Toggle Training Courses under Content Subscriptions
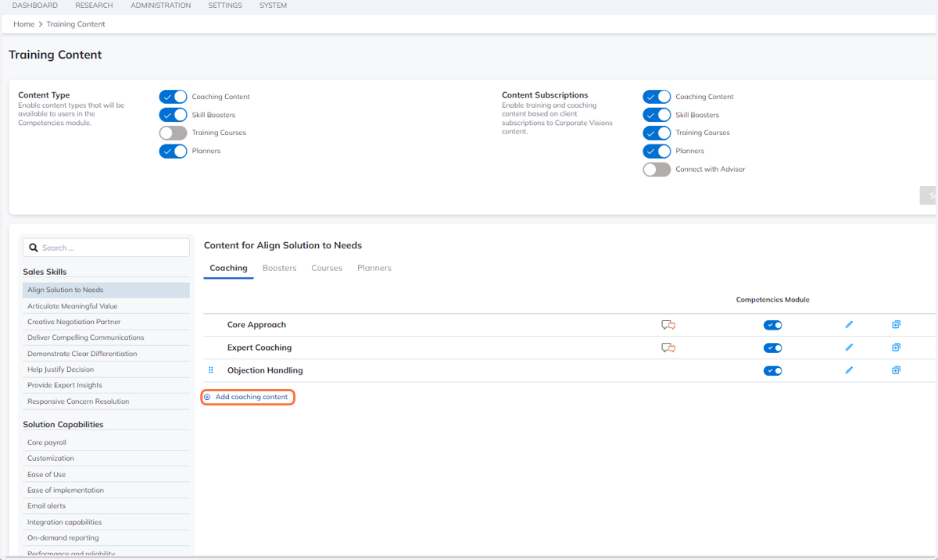This screenshot has height=560, width=938. point(657,133)
